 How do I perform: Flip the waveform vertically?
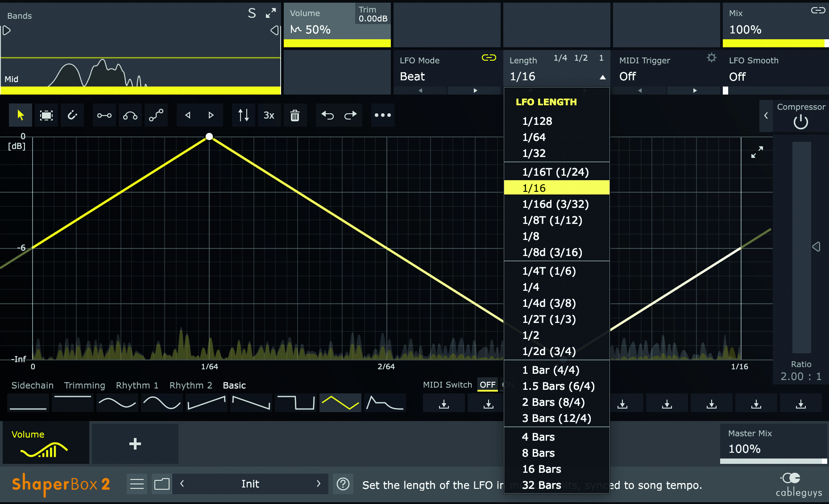(244, 116)
